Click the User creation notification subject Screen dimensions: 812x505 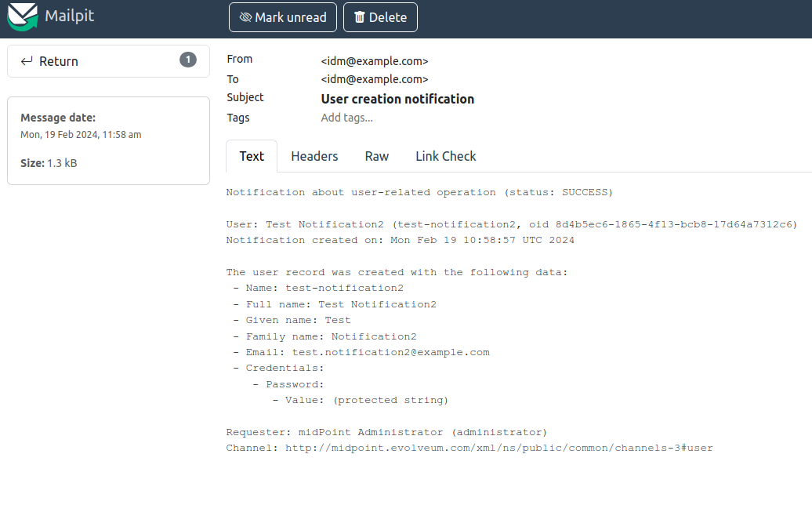pos(397,99)
